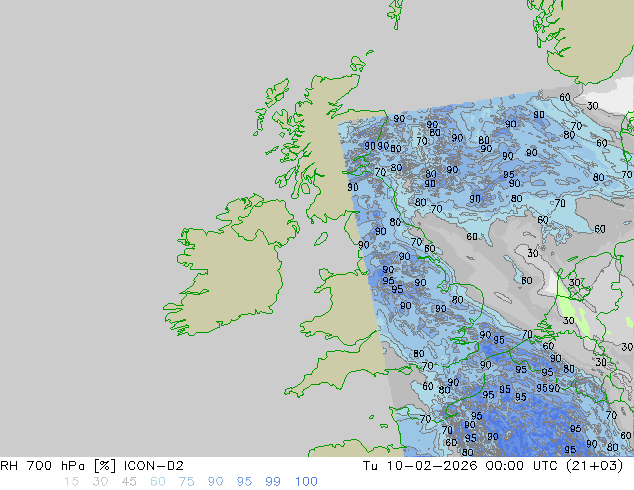Click the "RH 700 hPa [%]" title text

pyautogui.click(x=58, y=466)
